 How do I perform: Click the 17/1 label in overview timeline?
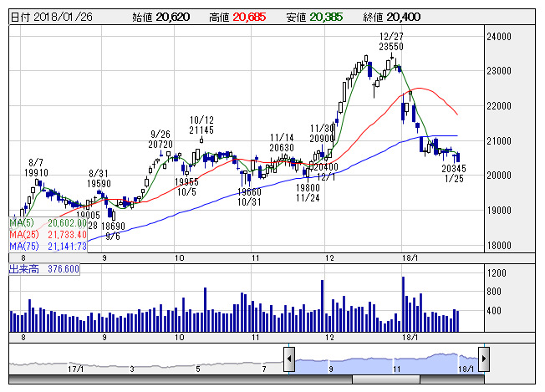(x=75, y=369)
